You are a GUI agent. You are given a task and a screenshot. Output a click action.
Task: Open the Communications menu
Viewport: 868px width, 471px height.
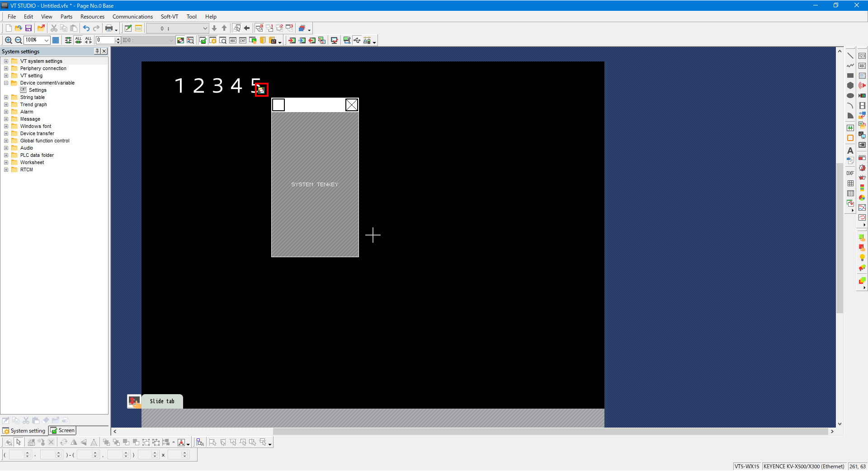pos(132,17)
